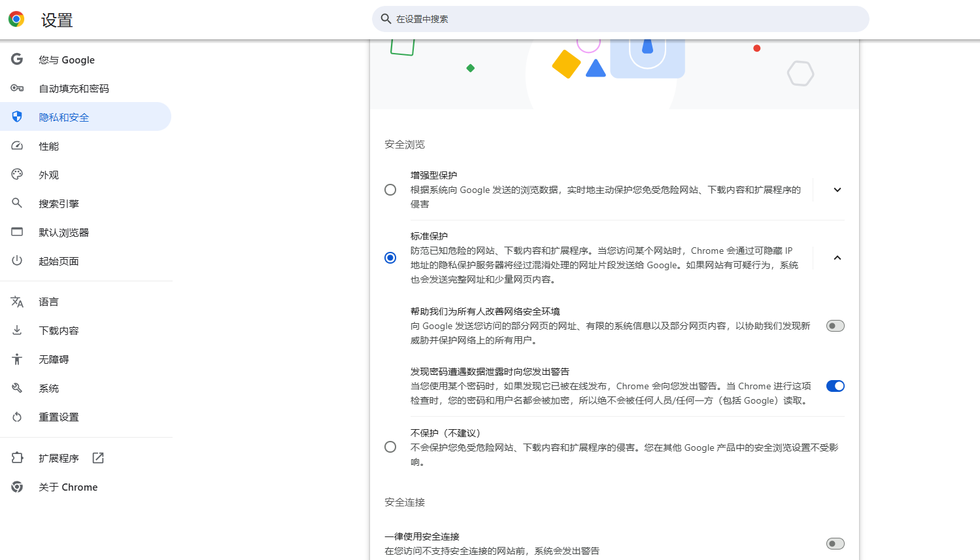This screenshot has height=560, width=980.
Task: Click the 不保护（不建议） option title
Action: pyautogui.click(x=446, y=433)
